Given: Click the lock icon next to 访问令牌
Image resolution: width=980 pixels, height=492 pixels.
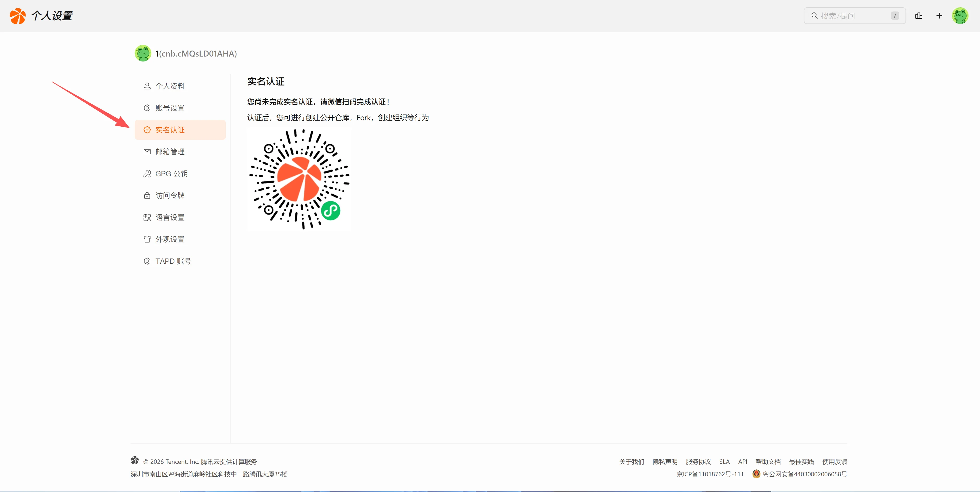Looking at the screenshot, I should pyautogui.click(x=147, y=196).
